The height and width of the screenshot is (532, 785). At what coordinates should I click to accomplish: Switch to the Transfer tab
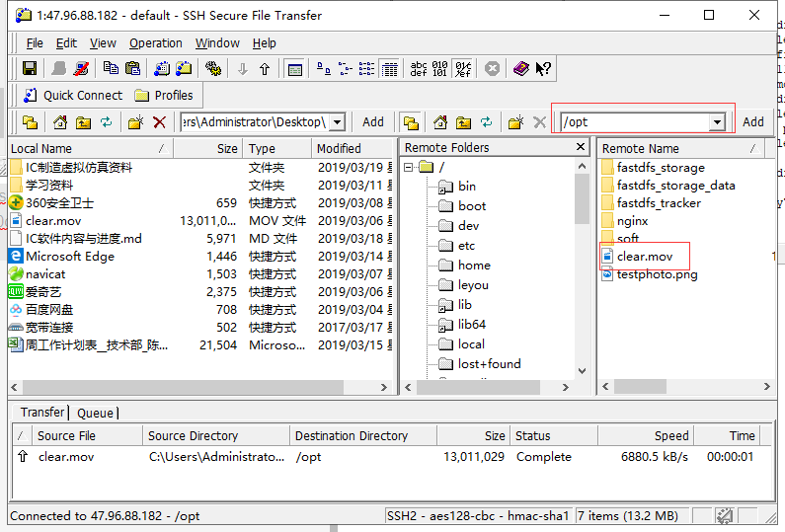point(42,412)
